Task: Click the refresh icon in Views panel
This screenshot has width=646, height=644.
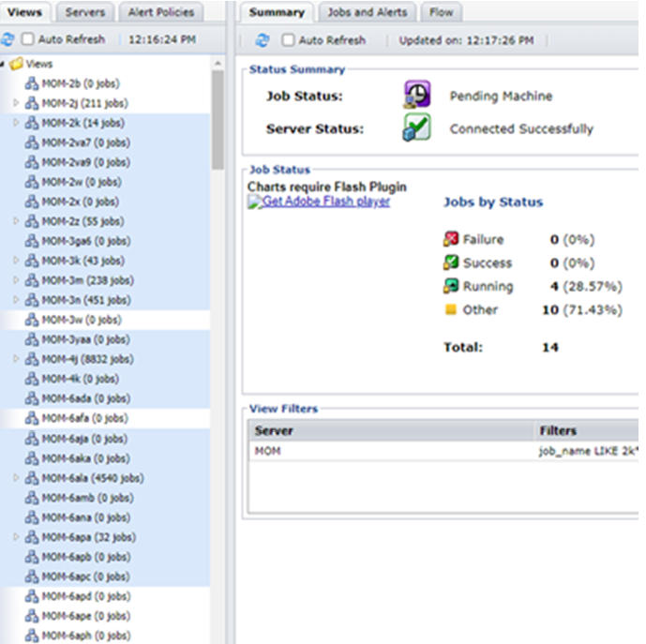Action: [x=8, y=40]
